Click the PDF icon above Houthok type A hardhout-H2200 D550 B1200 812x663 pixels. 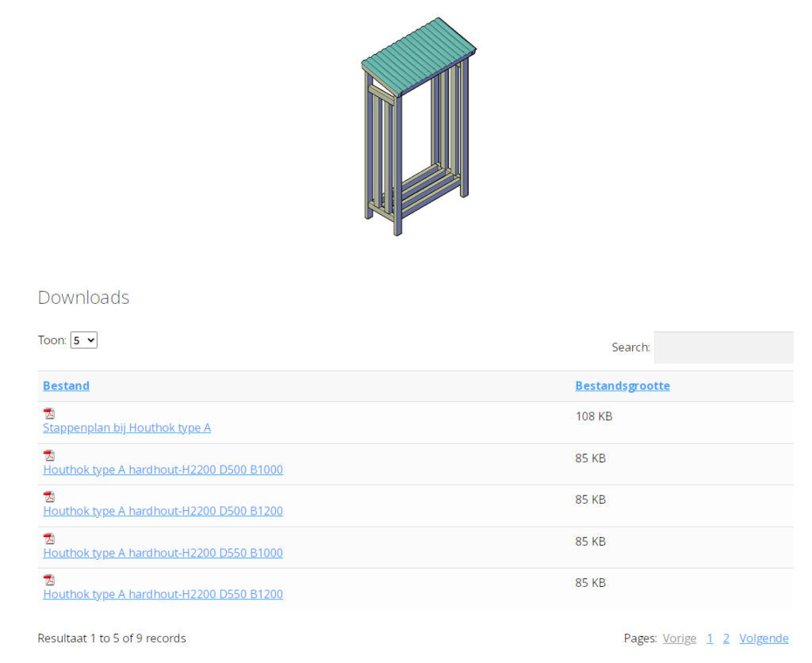(x=49, y=579)
